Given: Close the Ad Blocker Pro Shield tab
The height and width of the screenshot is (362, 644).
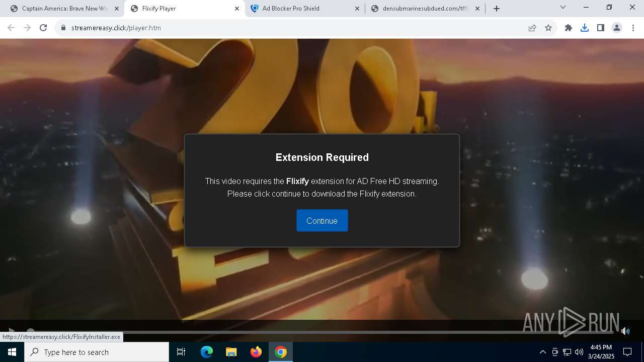Looking at the screenshot, I should click(357, 9).
